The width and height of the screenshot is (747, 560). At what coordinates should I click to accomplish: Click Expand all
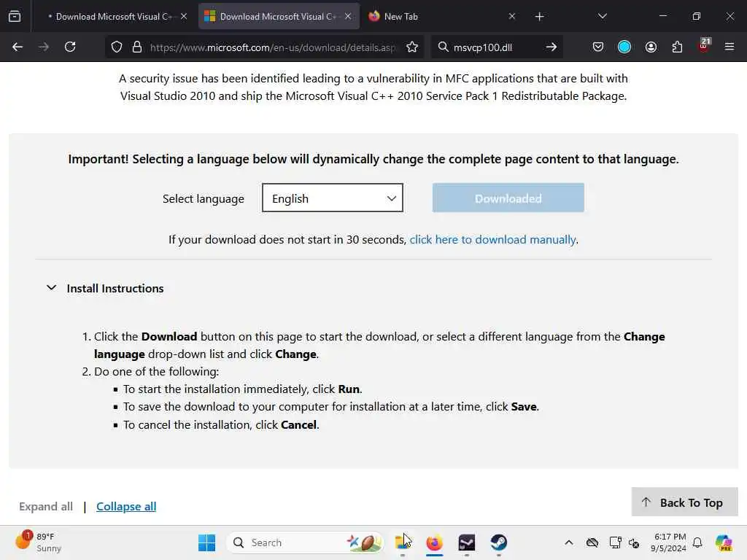(46, 506)
